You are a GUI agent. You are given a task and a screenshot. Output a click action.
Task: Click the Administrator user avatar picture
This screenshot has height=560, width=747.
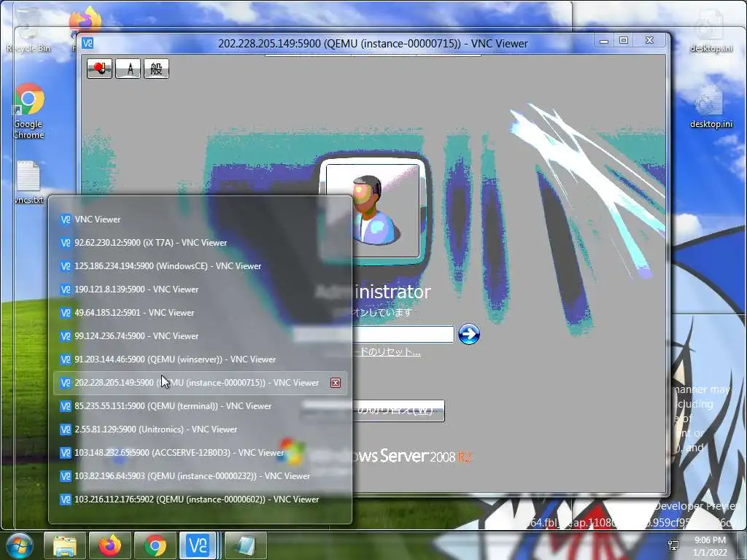pyautogui.click(x=373, y=210)
